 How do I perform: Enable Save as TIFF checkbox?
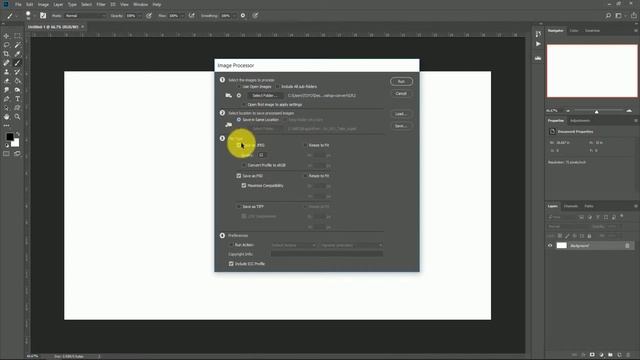tap(239, 207)
